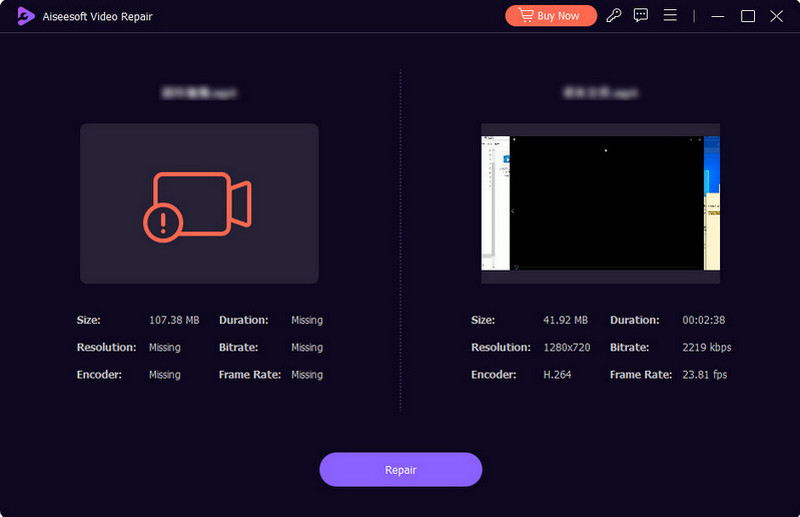Click the Buy Now cart button

[x=550, y=16]
